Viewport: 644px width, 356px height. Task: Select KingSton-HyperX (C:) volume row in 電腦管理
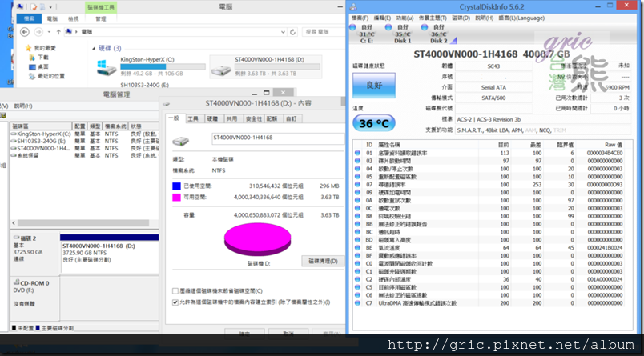84,134
